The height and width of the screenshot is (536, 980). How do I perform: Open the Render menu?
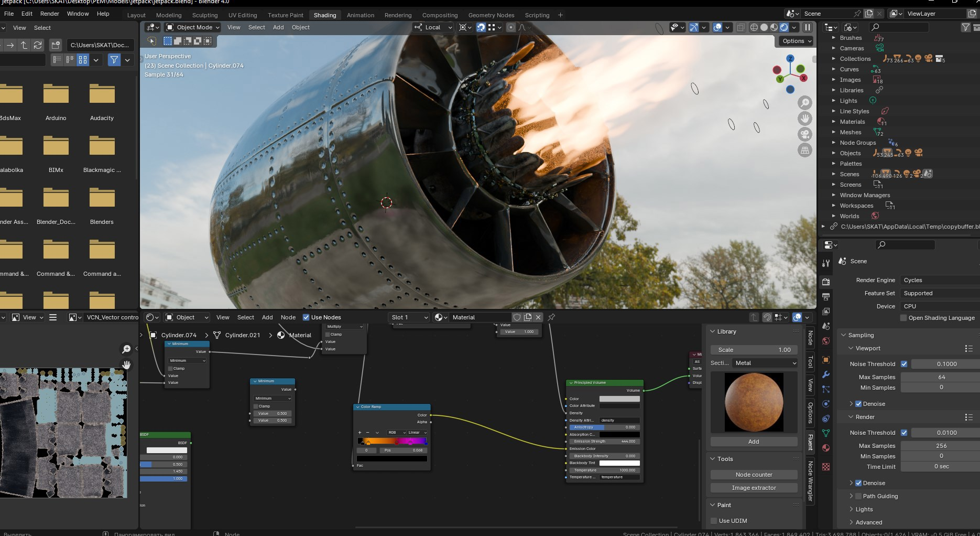point(50,14)
